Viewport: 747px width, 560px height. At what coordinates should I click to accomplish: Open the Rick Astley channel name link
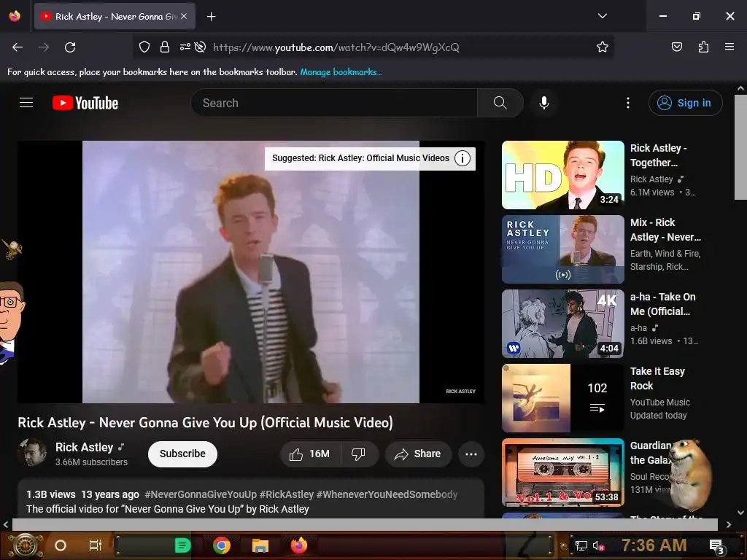click(85, 447)
